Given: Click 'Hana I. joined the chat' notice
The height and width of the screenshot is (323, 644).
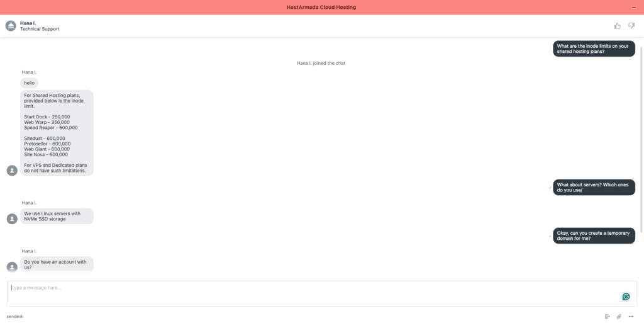Looking at the screenshot, I should 321,64.
